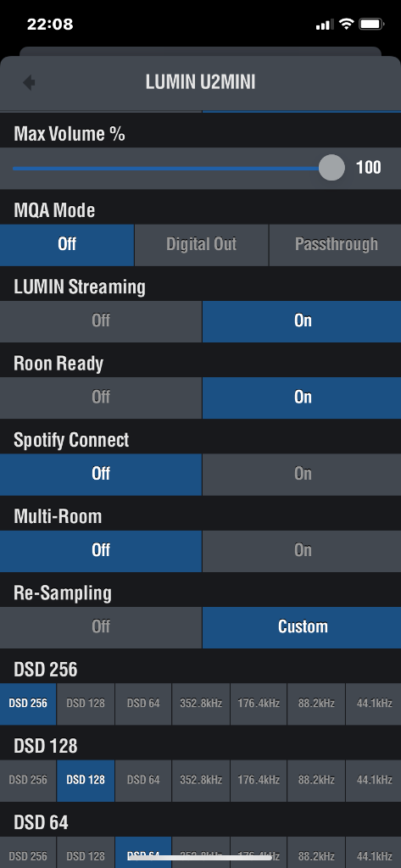The height and width of the screenshot is (868, 401).
Task: Tap the cellular signal bars icon
Action: tap(325, 25)
